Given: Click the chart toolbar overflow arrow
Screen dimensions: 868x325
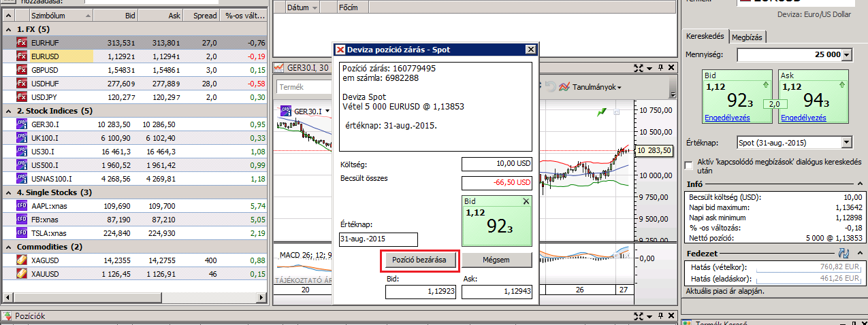Looking at the screenshot, I should (673, 95).
